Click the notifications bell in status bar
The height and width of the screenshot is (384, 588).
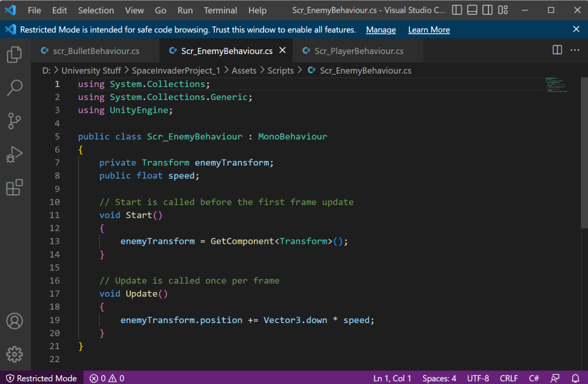pyautogui.click(x=575, y=378)
